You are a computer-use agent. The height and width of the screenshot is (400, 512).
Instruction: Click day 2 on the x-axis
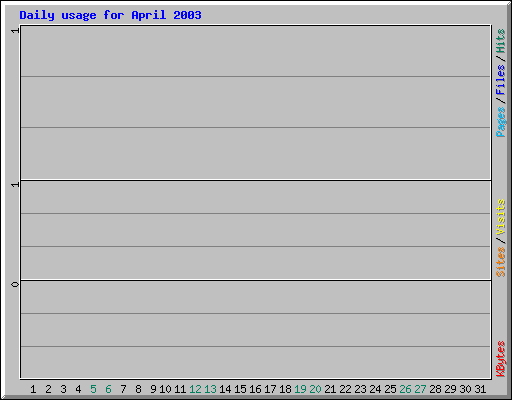pos(48,389)
